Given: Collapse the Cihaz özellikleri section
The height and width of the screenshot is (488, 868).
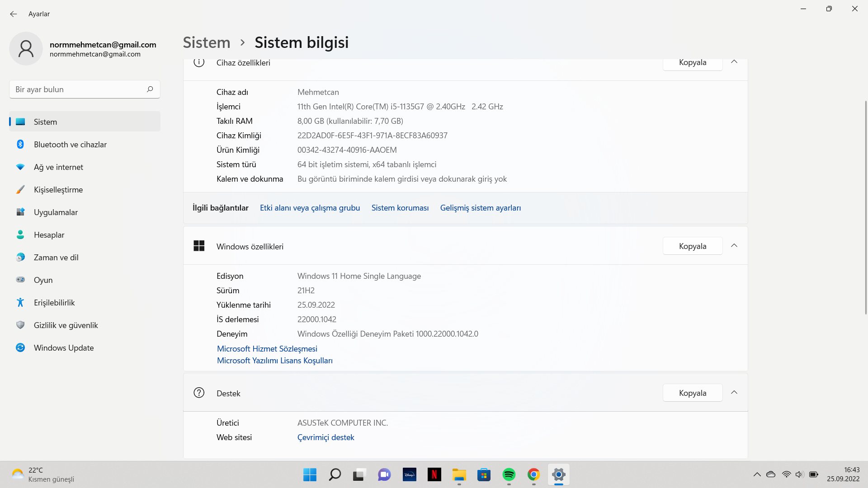Looking at the screenshot, I should click(734, 62).
